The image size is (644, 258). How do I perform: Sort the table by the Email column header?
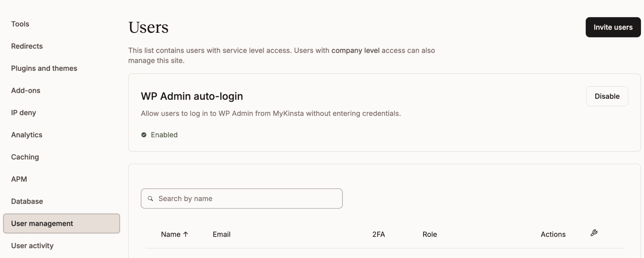pyautogui.click(x=221, y=234)
